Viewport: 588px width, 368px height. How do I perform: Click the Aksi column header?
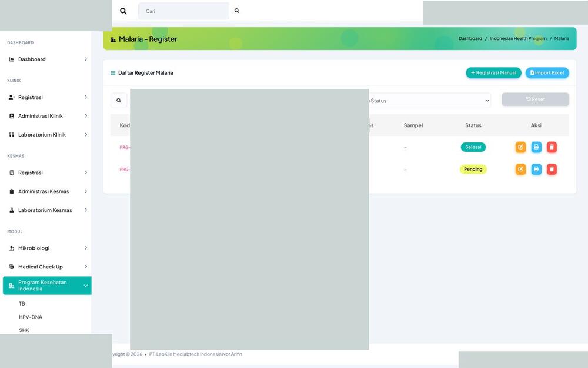[x=536, y=125]
